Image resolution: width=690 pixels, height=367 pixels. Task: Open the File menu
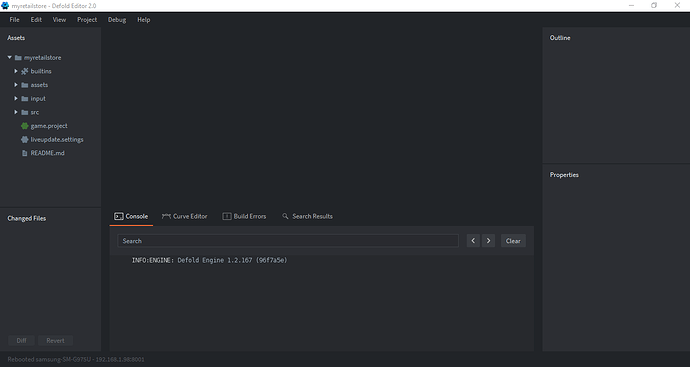[15, 20]
